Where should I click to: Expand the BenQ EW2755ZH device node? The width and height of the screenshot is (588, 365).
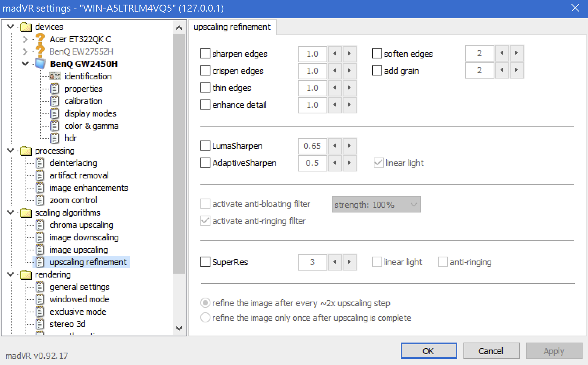coord(25,51)
